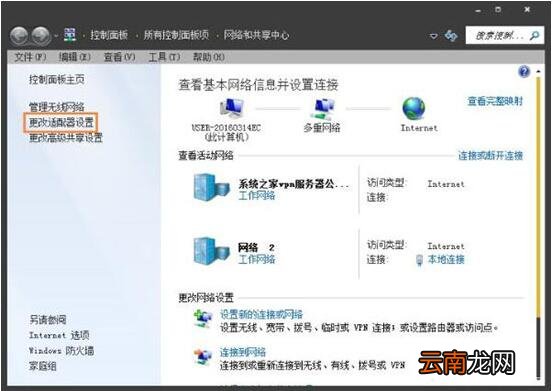Click the Internet globe icon
The width and height of the screenshot is (552, 391).
click(x=414, y=109)
